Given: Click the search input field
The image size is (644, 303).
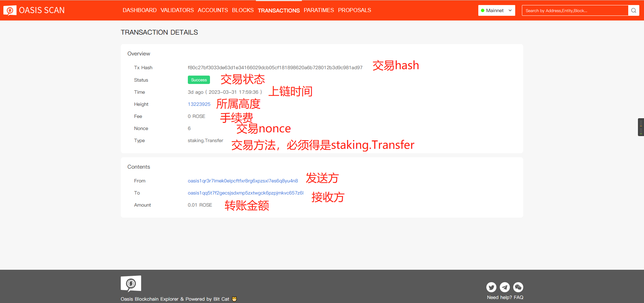Looking at the screenshot, I should pos(575,10).
